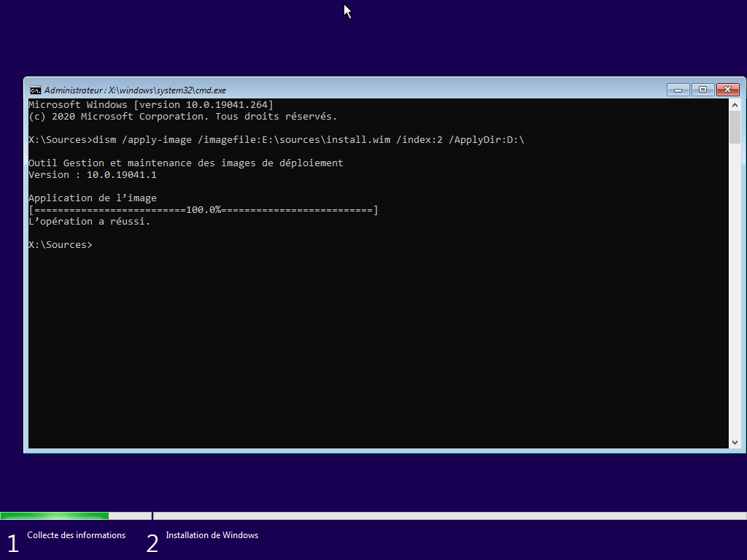Click the last X:\Sources> prompt
This screenshot has height=560, width=747.
coord(61,245)
